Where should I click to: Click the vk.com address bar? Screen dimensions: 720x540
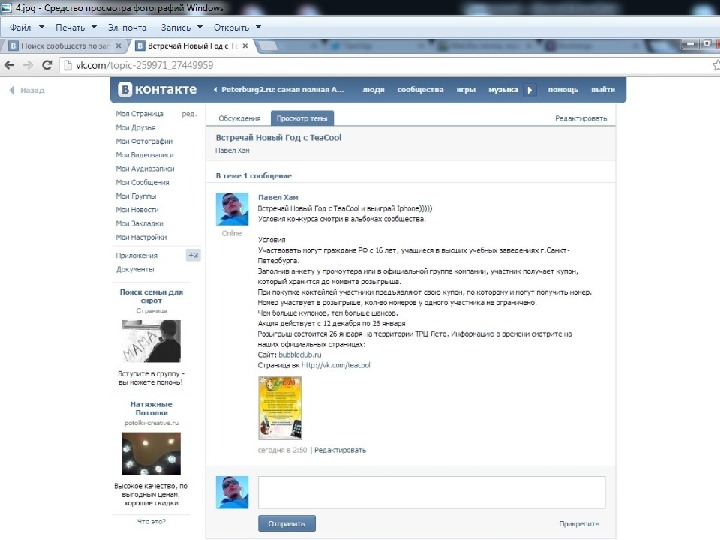(x=385, y=65)
